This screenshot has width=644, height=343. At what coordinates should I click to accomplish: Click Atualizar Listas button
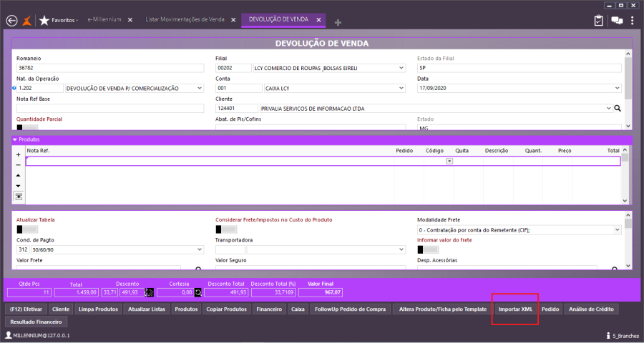[147, 309]
